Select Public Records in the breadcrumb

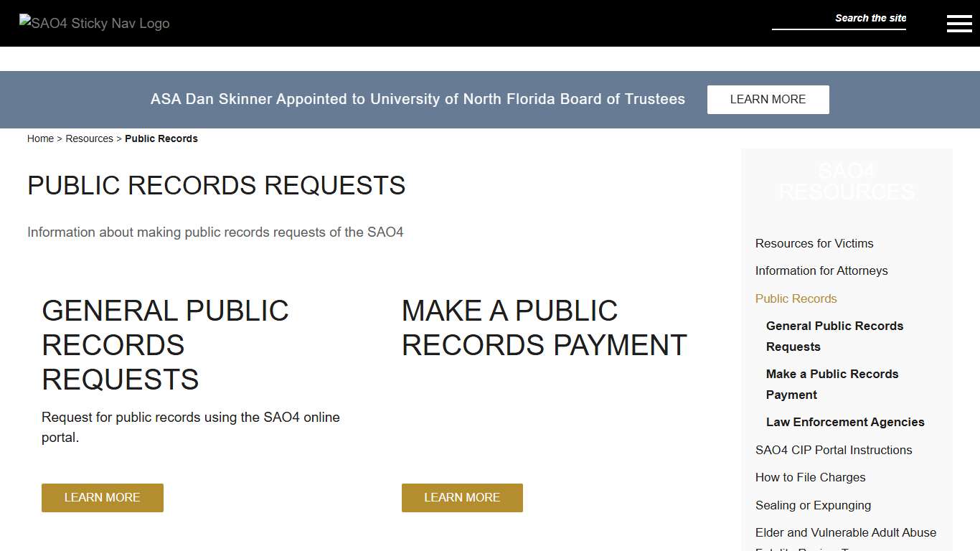coord(161,138)
